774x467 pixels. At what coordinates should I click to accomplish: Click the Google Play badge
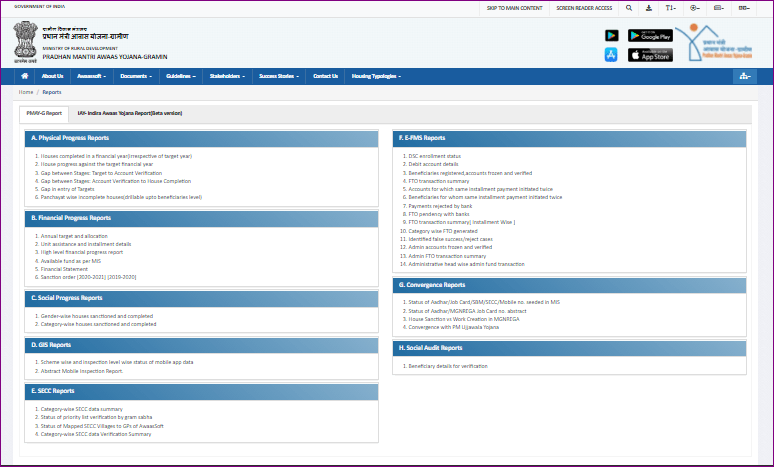pos(650,35)
